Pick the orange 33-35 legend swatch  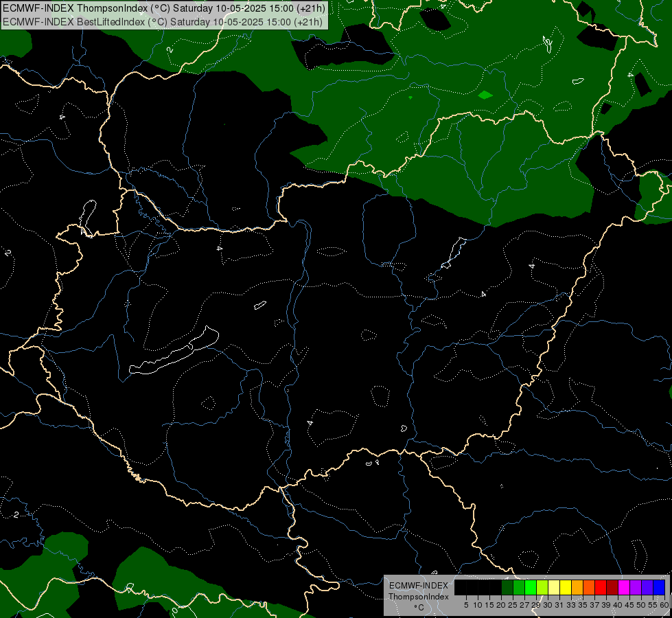pyautogui.click(x=577, y=587)
